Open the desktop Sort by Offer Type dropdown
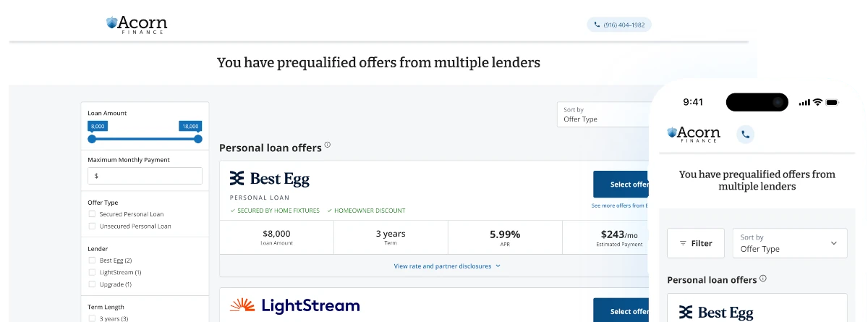Screen dimensions: 868x322 click(604, 114)
